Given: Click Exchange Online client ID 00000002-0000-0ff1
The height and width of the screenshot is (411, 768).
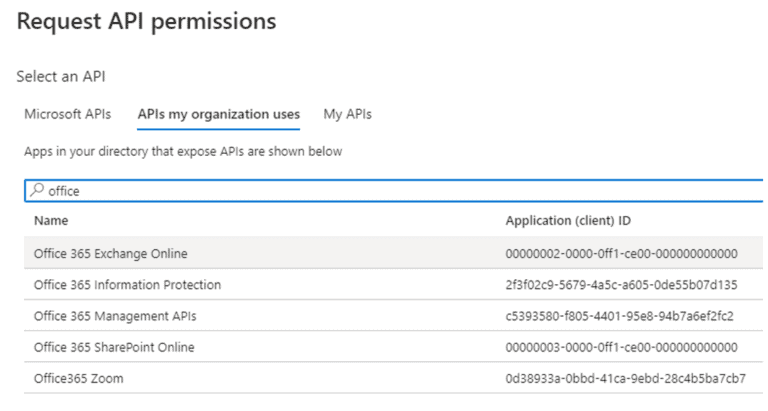Looking at the screenshot, I should (622, 253).
